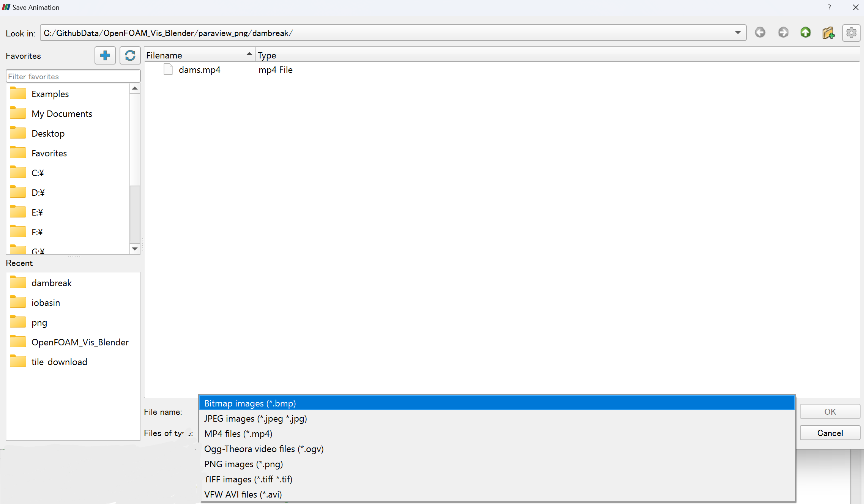Open the iobasin recent folder

[x=46, y=303]
